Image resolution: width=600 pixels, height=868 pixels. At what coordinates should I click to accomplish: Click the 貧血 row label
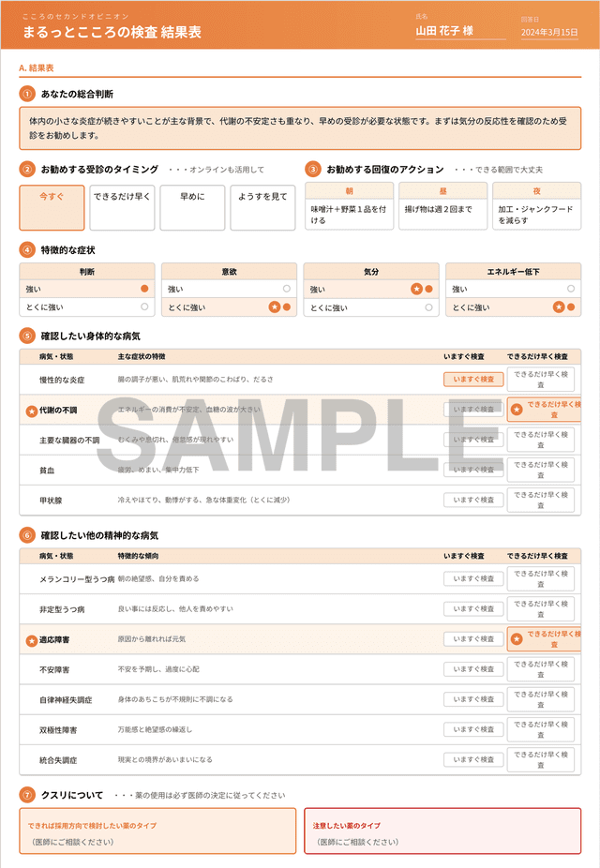tap(47, 471)
